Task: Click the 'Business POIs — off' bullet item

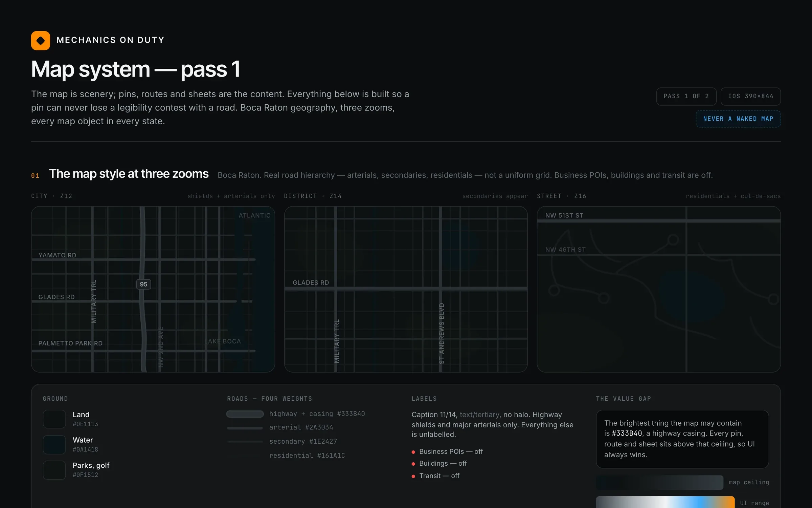Action: (447, 451)
